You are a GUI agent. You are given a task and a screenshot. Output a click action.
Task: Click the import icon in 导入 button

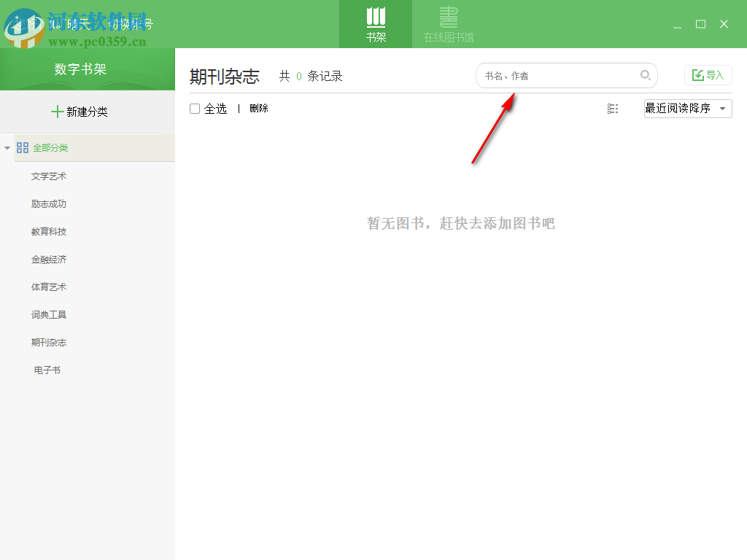[698, 74]
